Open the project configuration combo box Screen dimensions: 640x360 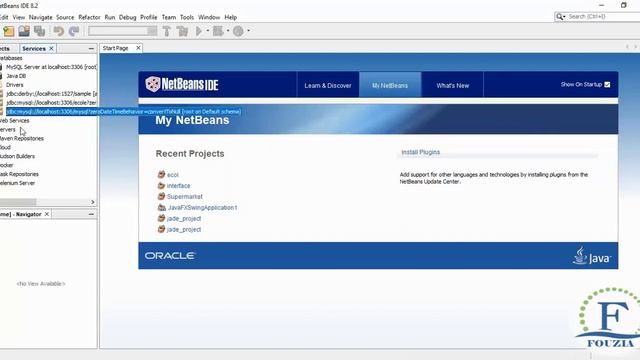click(122, 31)
